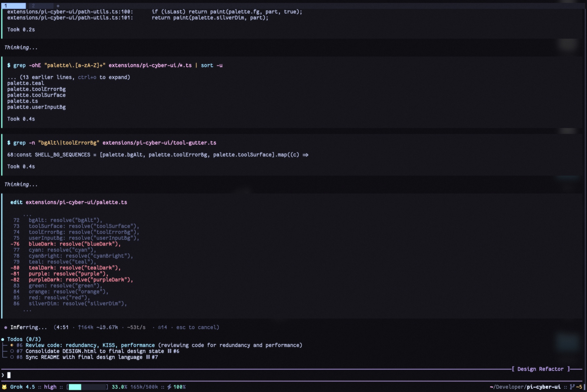Click the lightning bolt icon in the status bar
The image size is (587, 392).
[x=169, y=387]
